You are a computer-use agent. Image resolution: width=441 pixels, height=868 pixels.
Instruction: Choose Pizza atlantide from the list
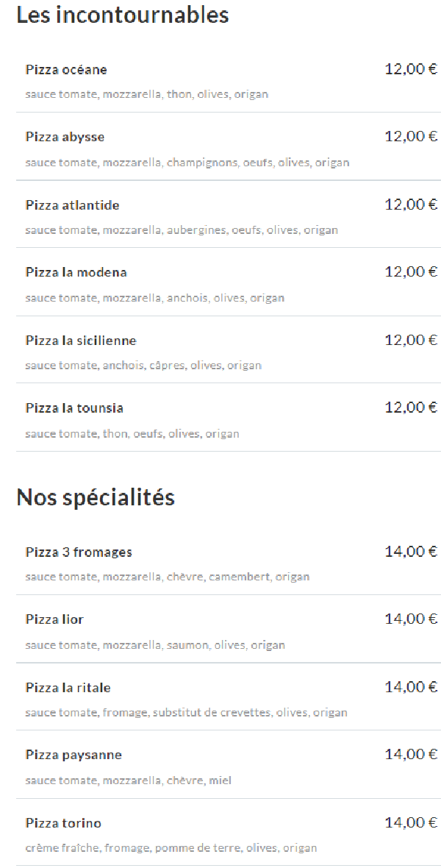tap(229, 214)
